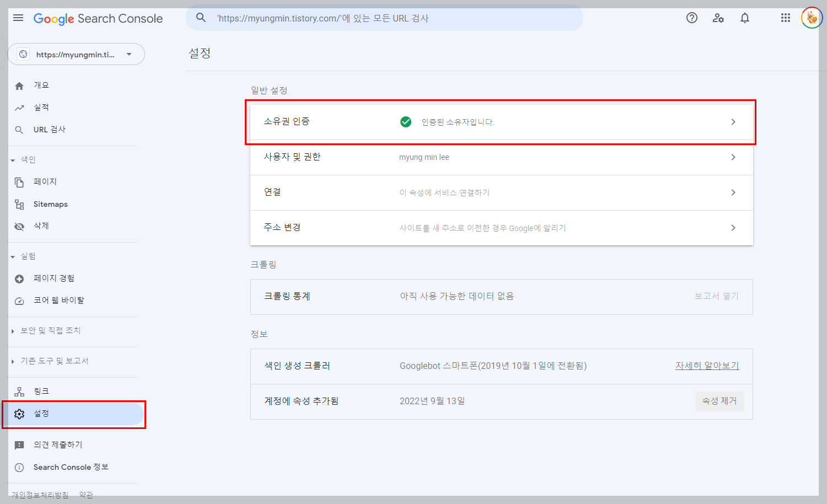Go to URL 검사 in sidebar
Viewport: 827px width, 504px height.
pyautogui.click(x=50, y=130)
